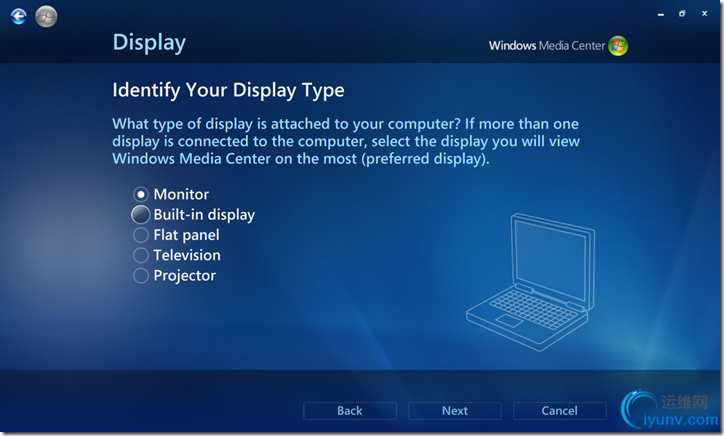Close the Media Center window
The height and width of the screenshot is (436, 724).
click(x=705, y=14)
